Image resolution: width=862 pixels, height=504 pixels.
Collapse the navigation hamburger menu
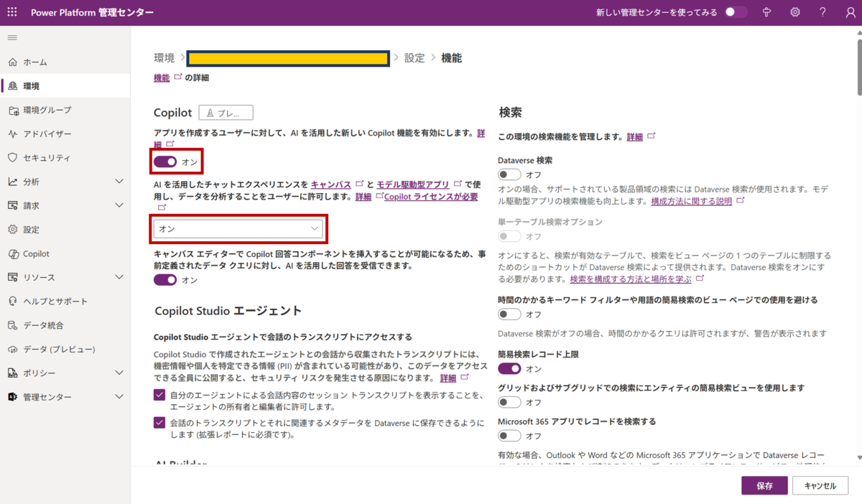[x=12, y=37]
